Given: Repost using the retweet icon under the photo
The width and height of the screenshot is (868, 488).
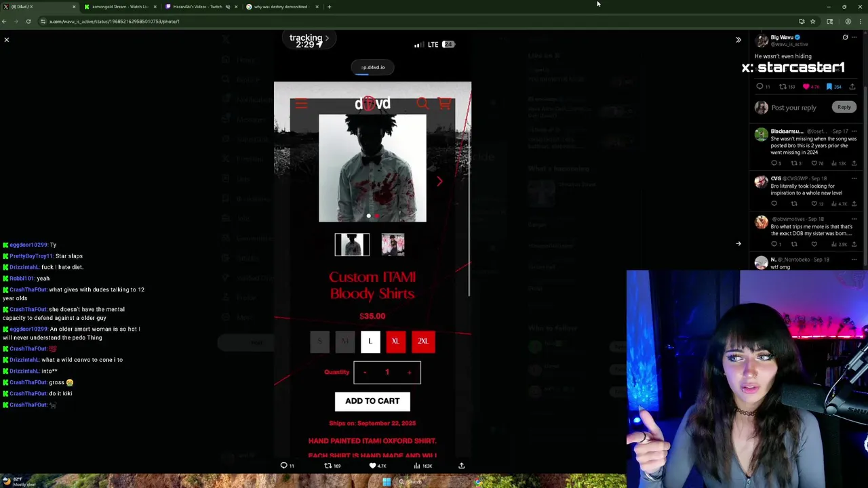Looking at the screenshot, I should (328, 466).
